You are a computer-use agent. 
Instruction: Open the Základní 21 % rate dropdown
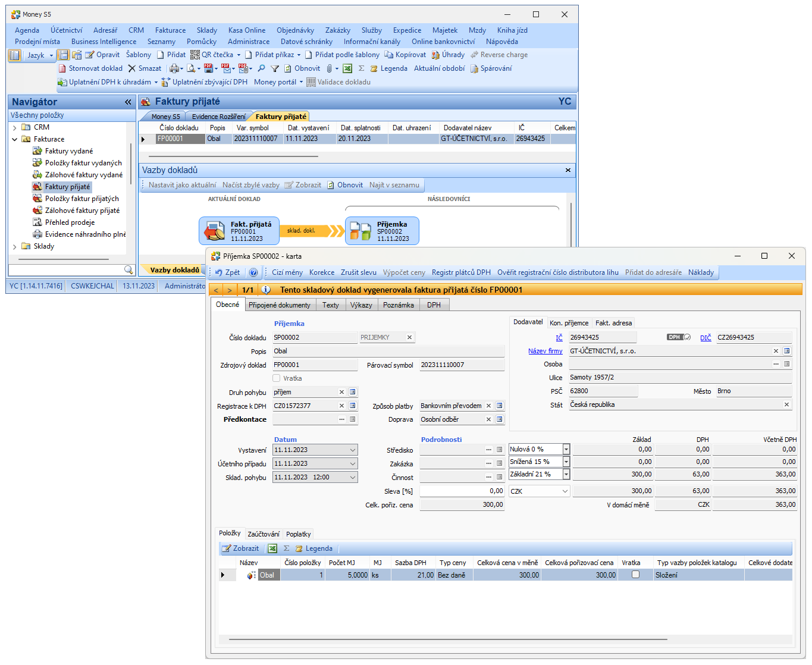point(566,474)
